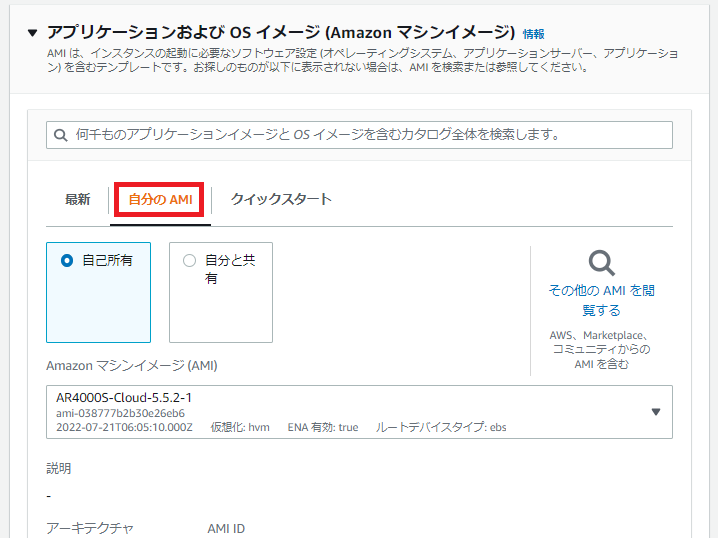Select the 自己所有 radio button
The image size is (718, 538).
click(x=67, y=260)
